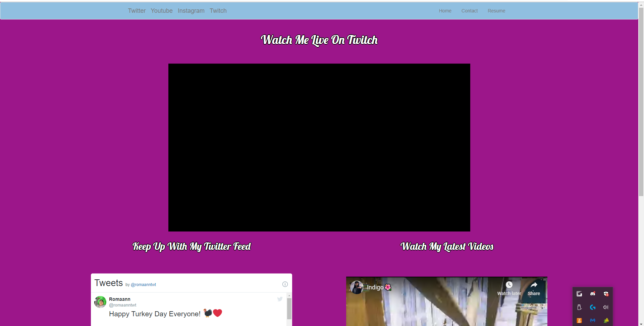
Task: Click the Twitch stream player area
Action: (x=319, y=147)
